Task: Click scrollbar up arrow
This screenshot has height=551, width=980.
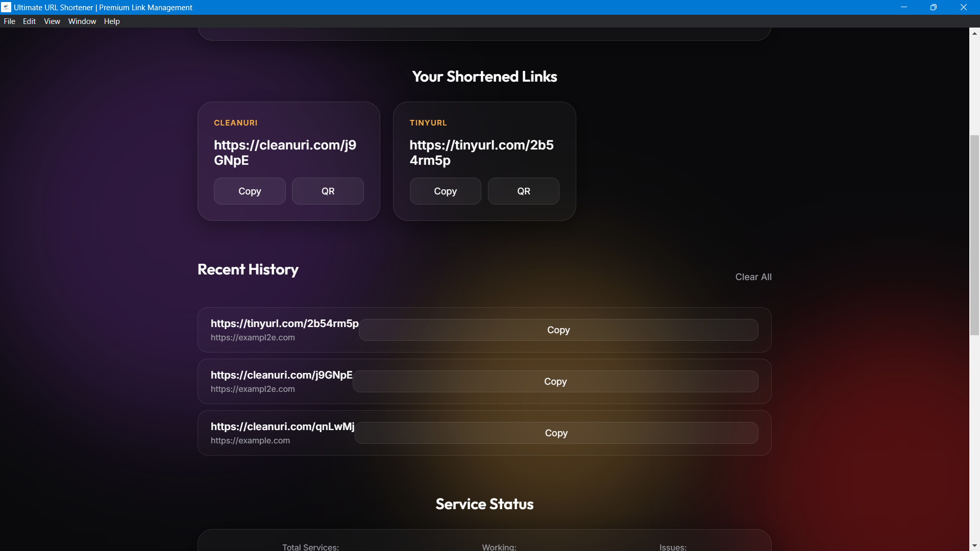Action: tap(974, 33)
